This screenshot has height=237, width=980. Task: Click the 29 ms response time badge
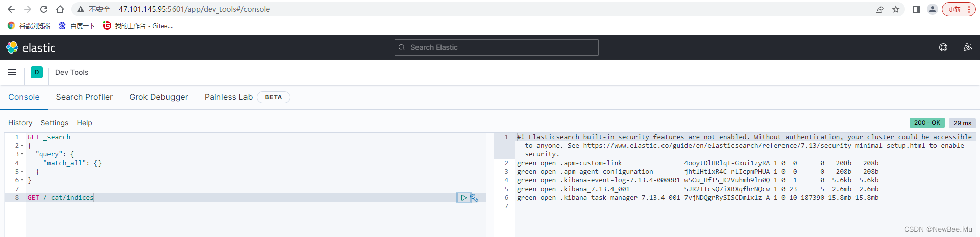[963, 123]
